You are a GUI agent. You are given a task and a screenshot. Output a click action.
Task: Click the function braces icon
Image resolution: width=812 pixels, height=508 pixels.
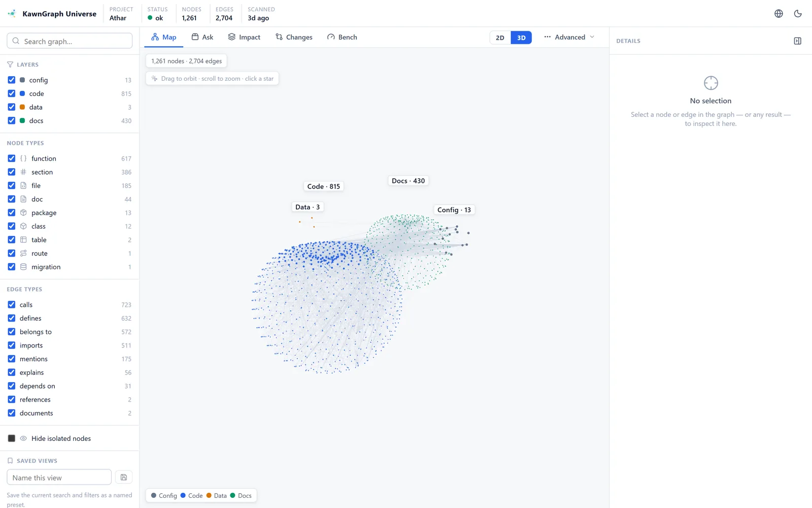click(x=23, y=158)
